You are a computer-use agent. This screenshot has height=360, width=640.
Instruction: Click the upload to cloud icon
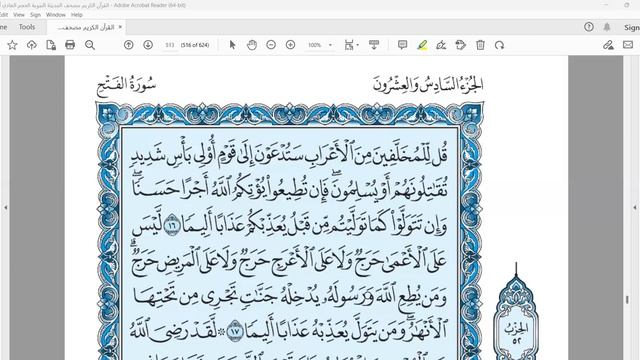31,45
